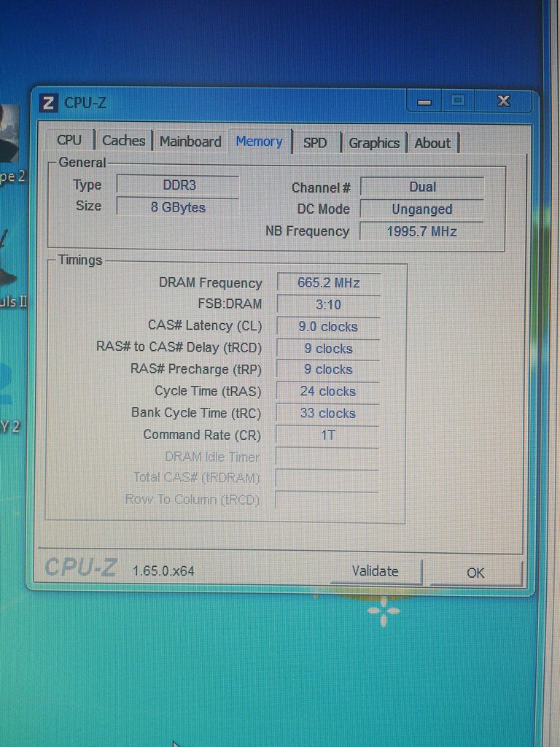
Task: Click the 3:10 FSB:DRAM value
Action: coord(329,304)
